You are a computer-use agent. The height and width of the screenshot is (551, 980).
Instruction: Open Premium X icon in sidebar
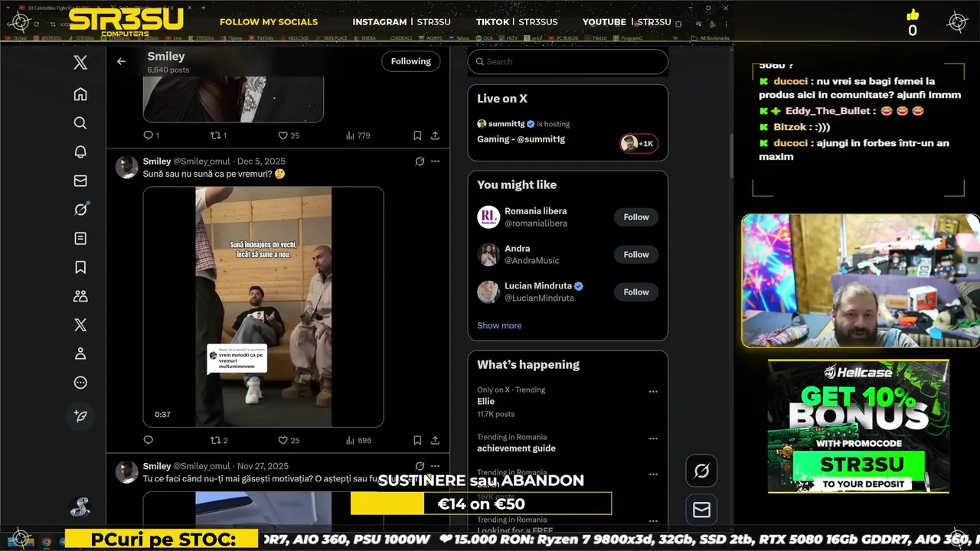(80, 324)
